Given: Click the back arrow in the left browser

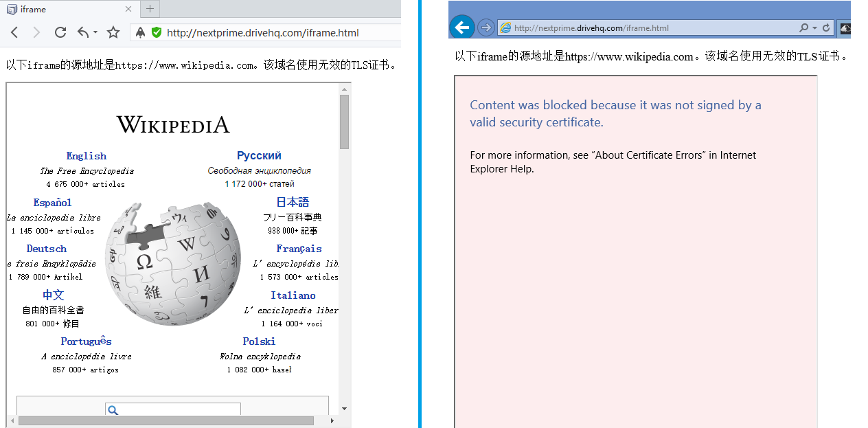Looking at the screenshot, I should coord(14,32).
